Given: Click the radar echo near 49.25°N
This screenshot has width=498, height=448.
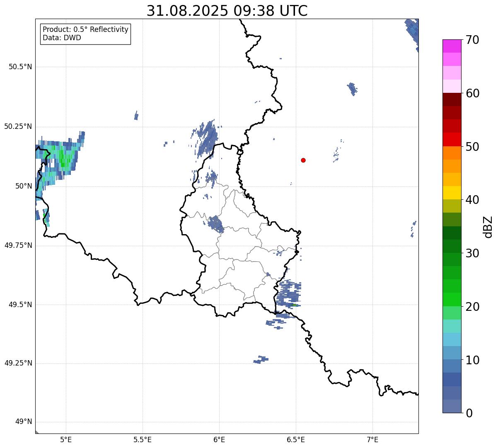Looking at the screenshot, I should (x=261, y=359).
